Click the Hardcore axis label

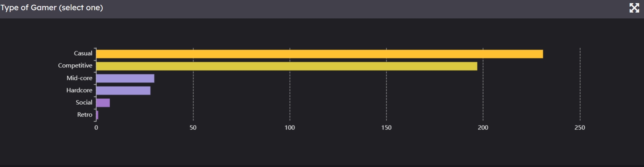click(x=79, y=90)
